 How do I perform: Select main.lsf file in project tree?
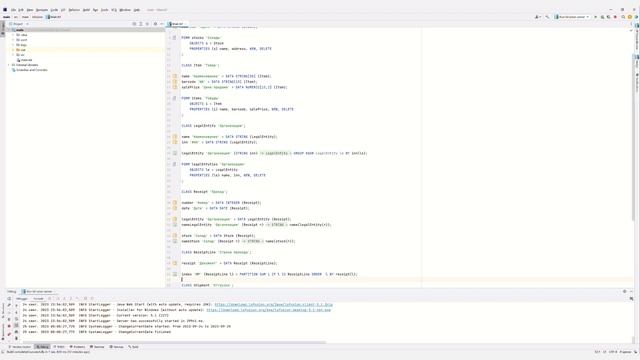[x=24, y=60]
